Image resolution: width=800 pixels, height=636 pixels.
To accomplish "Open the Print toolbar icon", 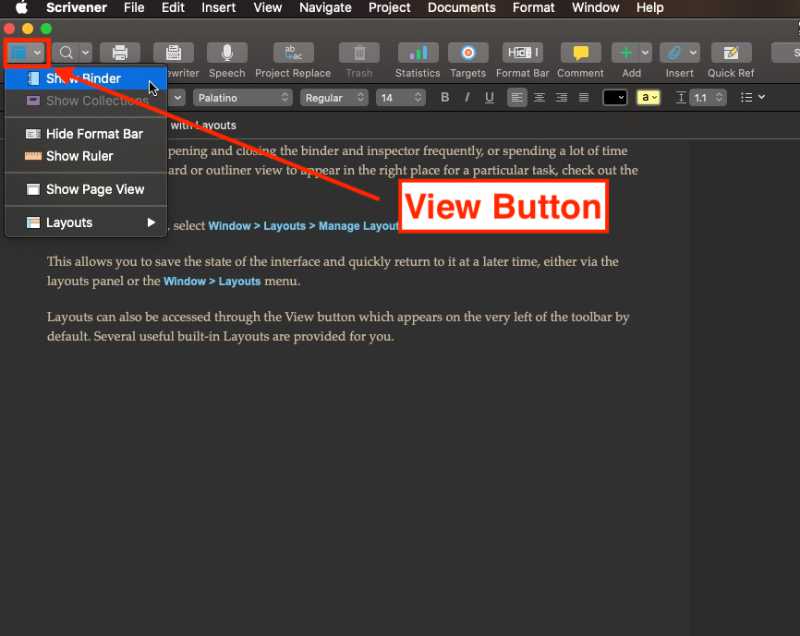I will [x=120, y=53].
